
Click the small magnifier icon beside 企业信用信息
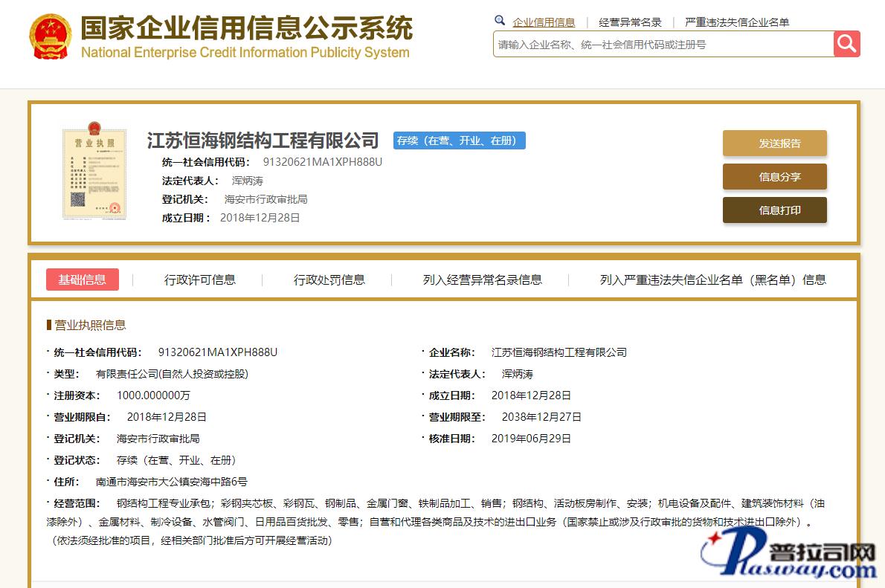point(500,22)
